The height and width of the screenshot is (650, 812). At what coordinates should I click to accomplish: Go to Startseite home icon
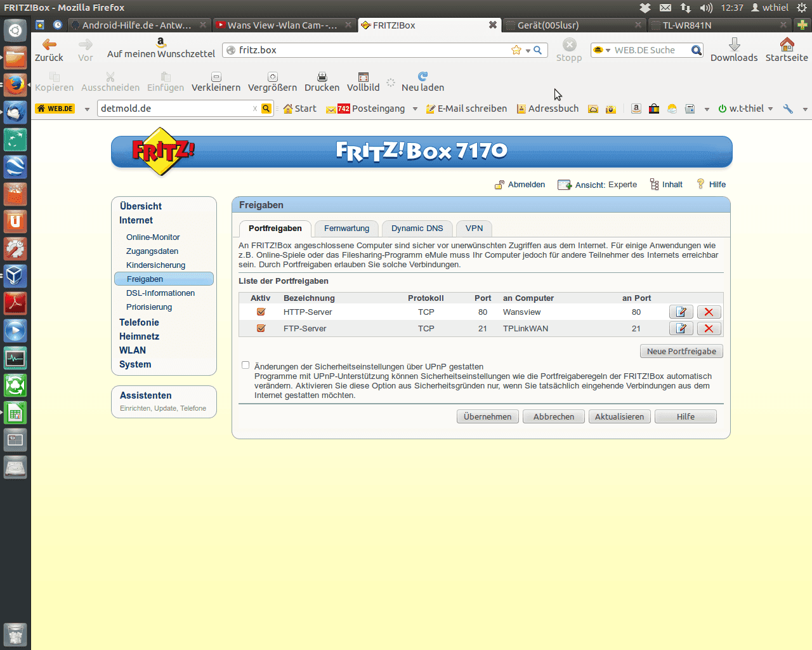coord(787,44)
